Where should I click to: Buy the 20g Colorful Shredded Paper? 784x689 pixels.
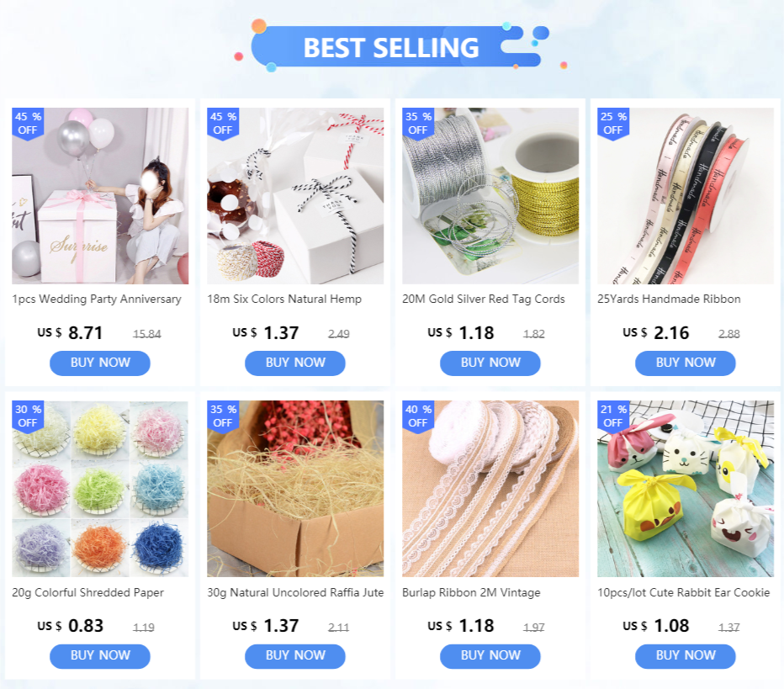point(100,656)
